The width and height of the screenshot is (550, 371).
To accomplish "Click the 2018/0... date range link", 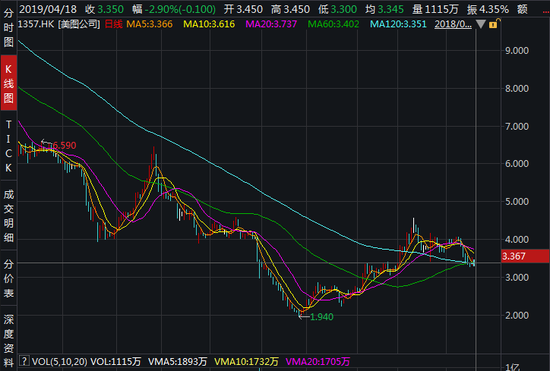I will [x=453, y=24].
